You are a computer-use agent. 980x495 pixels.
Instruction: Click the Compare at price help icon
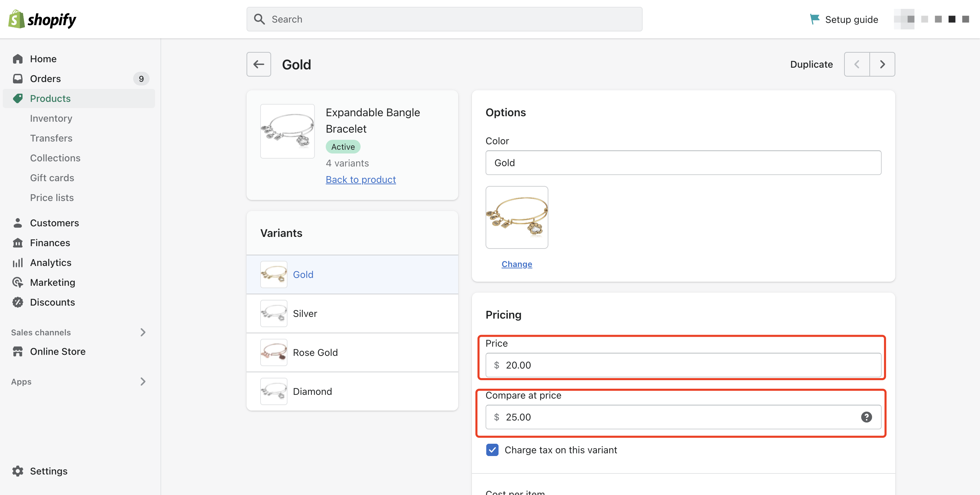click(866, 417)
